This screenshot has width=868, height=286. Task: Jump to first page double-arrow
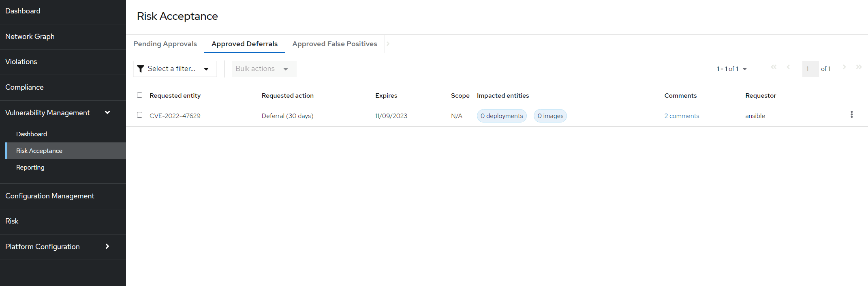[x=774, y=67]
